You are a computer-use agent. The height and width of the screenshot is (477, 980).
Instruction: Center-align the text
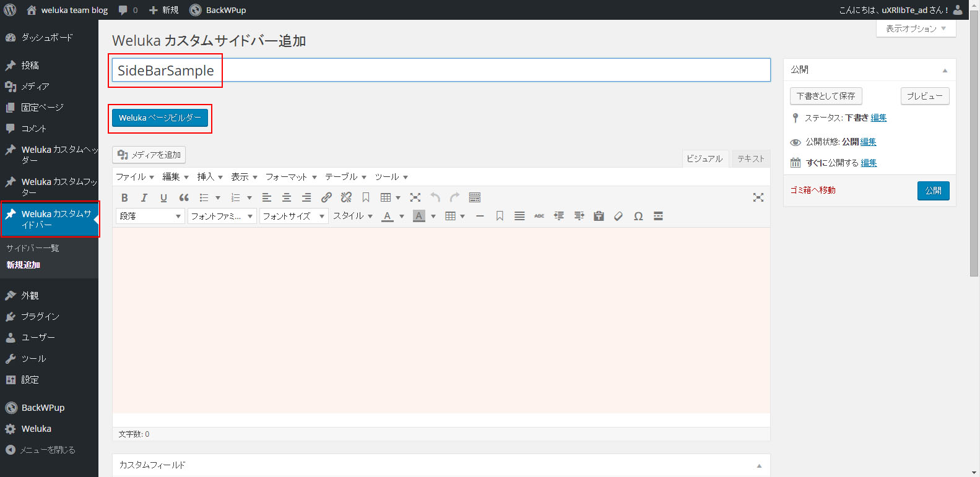[x=287, y=197]
